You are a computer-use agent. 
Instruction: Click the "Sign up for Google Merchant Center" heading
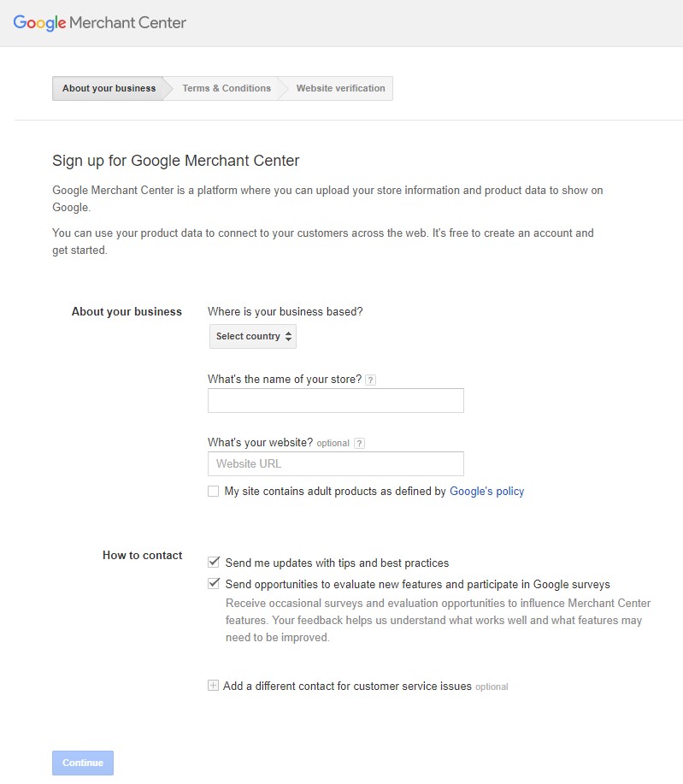tap(176, 160)
